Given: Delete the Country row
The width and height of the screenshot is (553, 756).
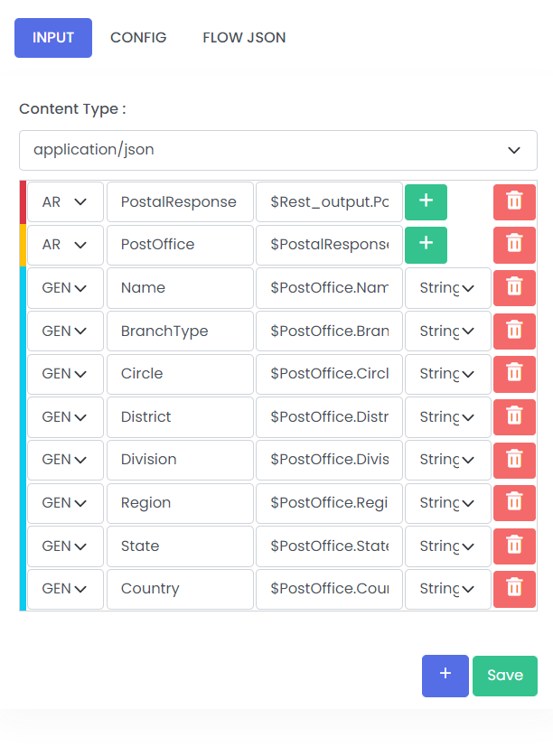Looking at the screenshot, I should 514,589.
